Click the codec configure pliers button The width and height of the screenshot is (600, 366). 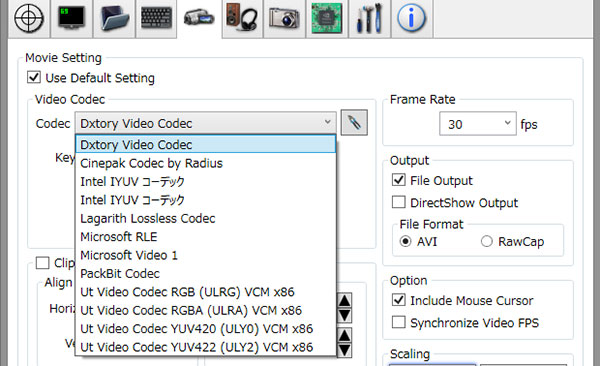(354, 123)
